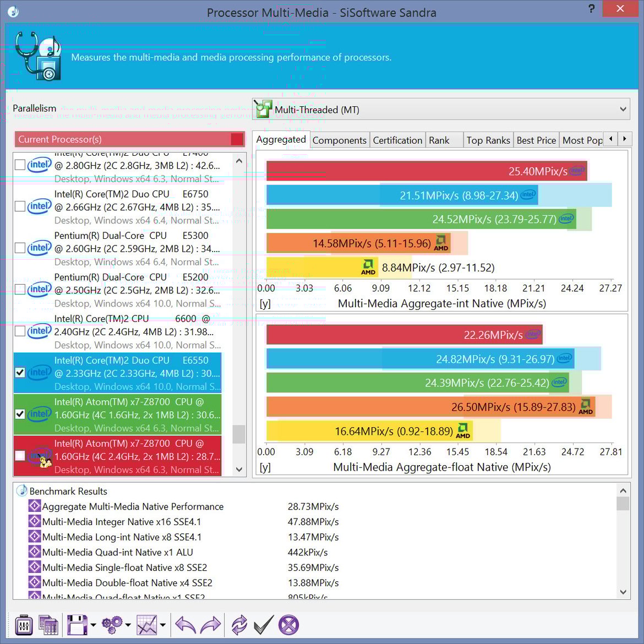Click the diamond icon for Aggregate Multi-Media Native Performance

click(x=35, y=506)
